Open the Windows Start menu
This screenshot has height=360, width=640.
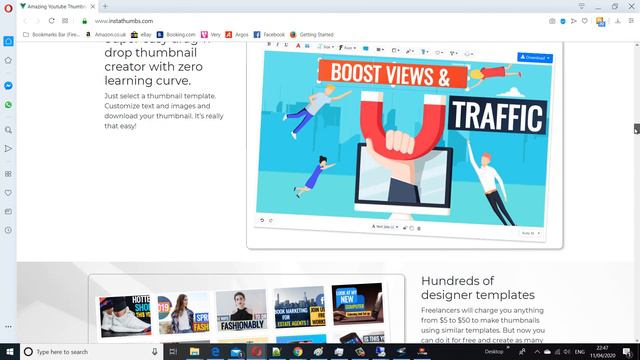coord(10,351)
